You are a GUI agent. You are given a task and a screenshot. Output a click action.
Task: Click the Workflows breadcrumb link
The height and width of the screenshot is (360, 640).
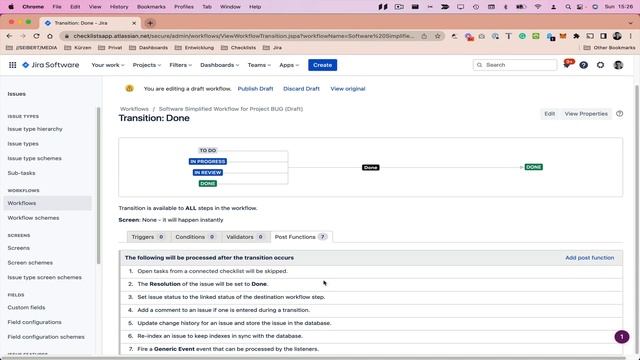point(134,109)
